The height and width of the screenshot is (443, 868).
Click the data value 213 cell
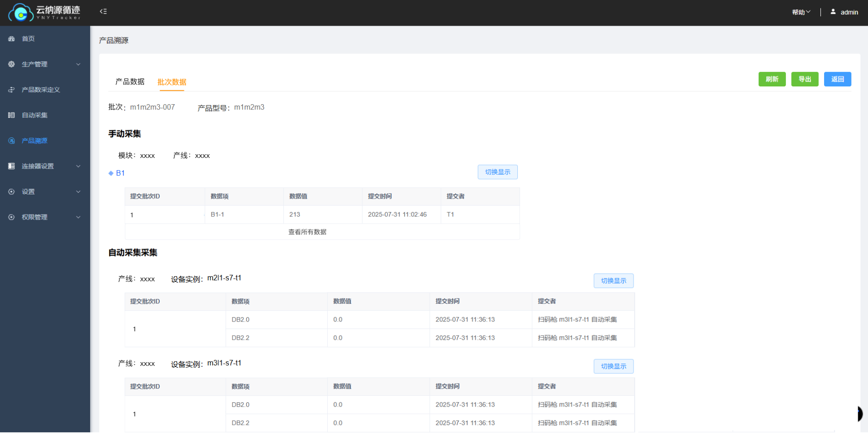click(323, 214)
